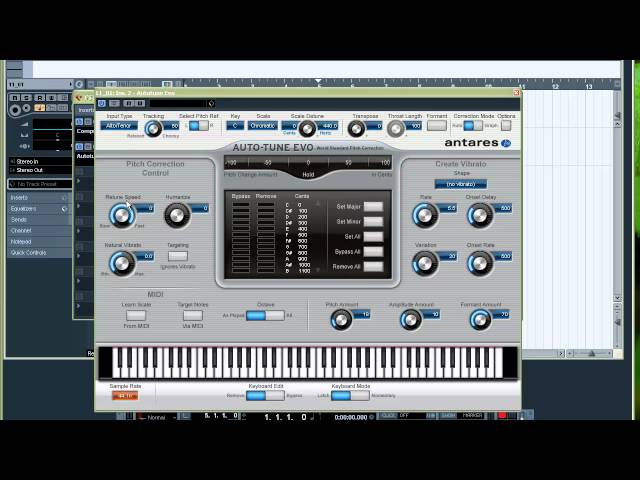Toggle Keyboard Edit Remove/Bypass switch

click(265, 396)
